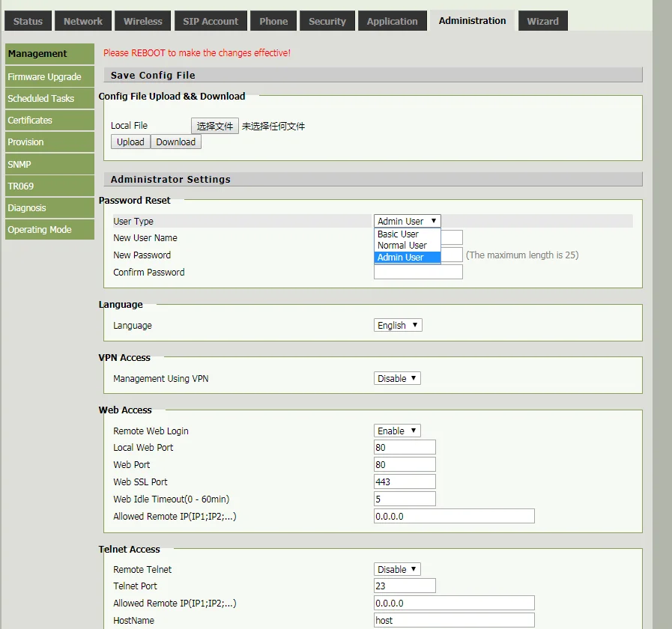Open the Provision page
This screenshot has height=629, width=672.
49,142
